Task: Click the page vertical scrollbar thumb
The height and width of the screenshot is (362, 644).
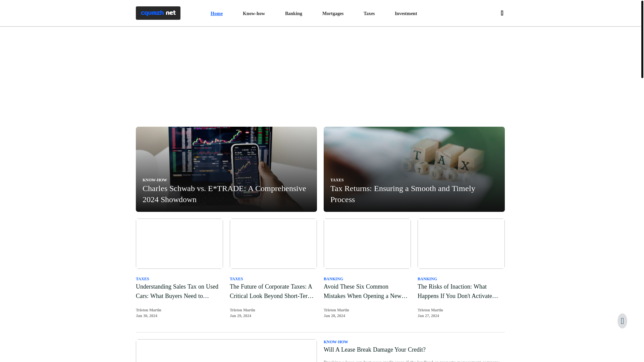Action: point(642,39)
